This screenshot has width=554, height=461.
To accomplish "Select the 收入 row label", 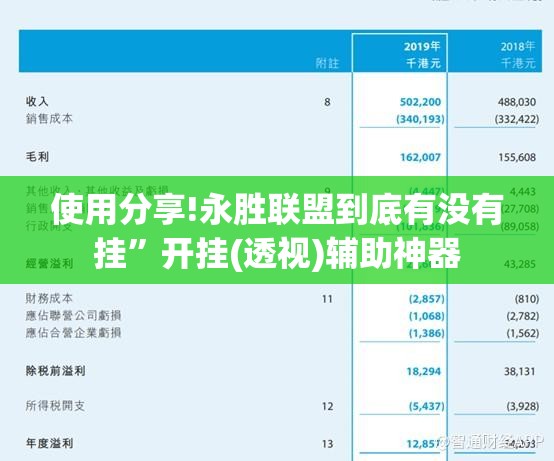I will pyautogui.click(x=37, y=101).
